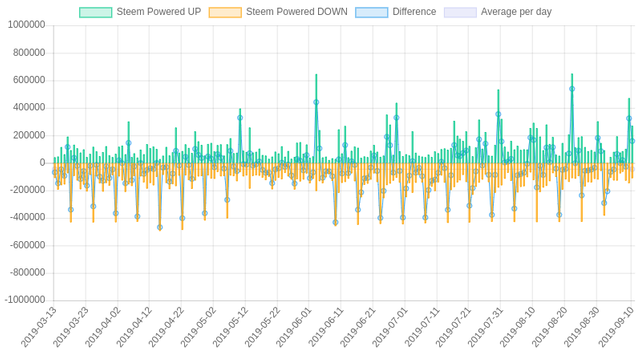The width and height of the screenshot is (640, 361).
Task: Click the 2019-08-10 date label
Action: (517, 327)
